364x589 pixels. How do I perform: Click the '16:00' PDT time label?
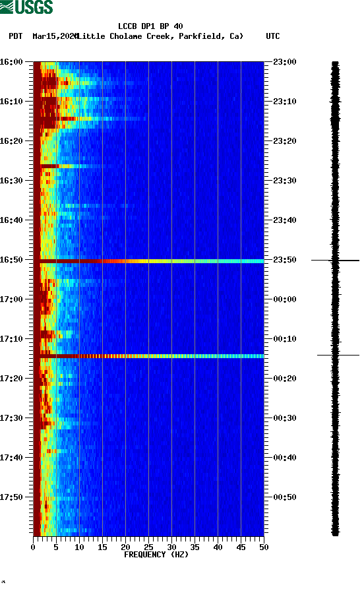[11, 62]
